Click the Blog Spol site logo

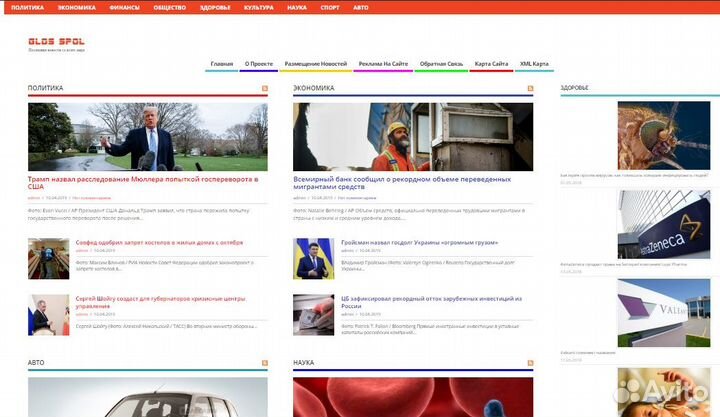[x=56, y=42]
